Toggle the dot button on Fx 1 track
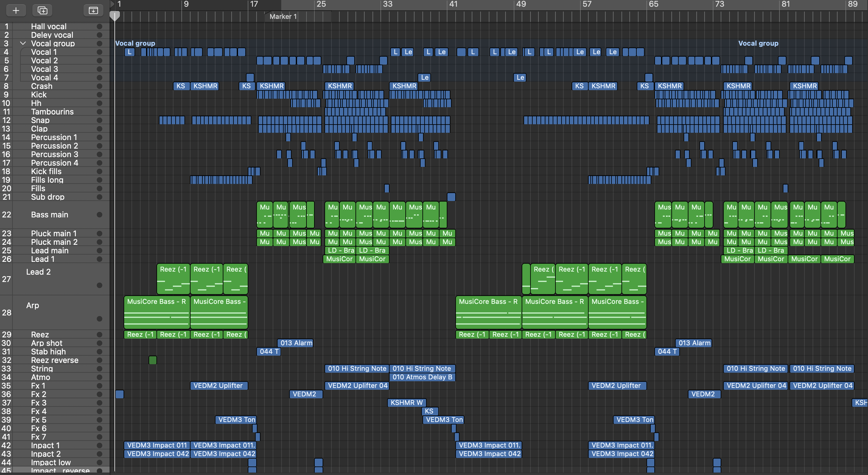This screenshot has width=868, height=475. tap(100, 386)
